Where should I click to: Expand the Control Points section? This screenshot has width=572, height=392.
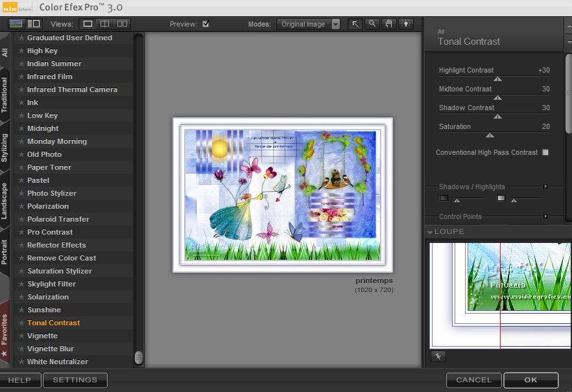click(546, 216)
